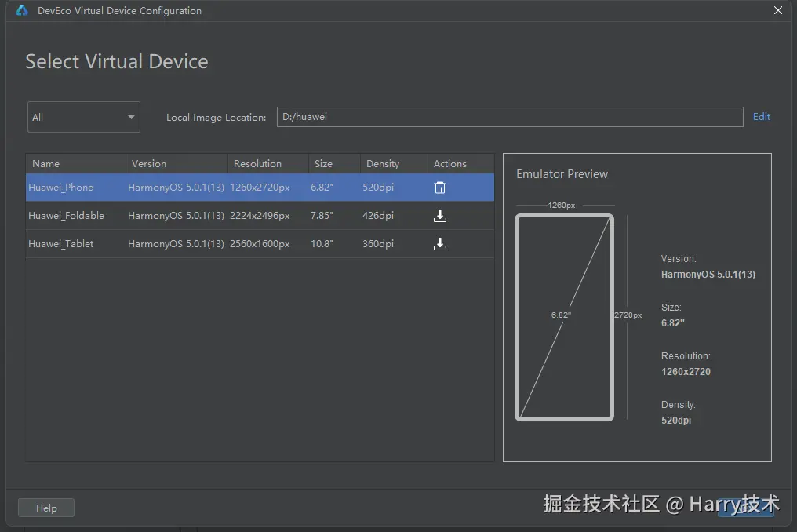
Task: Click the Edit link for image location
Action: pyautogui.click(x=762, y=116)
